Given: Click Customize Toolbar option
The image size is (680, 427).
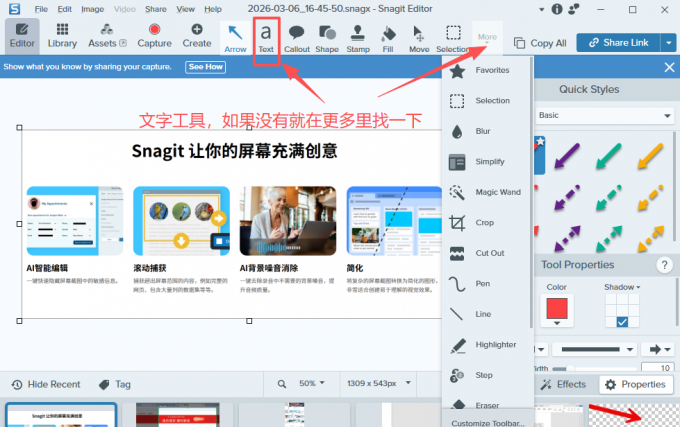Looking at the screenshot, I should tap(488, 423).
